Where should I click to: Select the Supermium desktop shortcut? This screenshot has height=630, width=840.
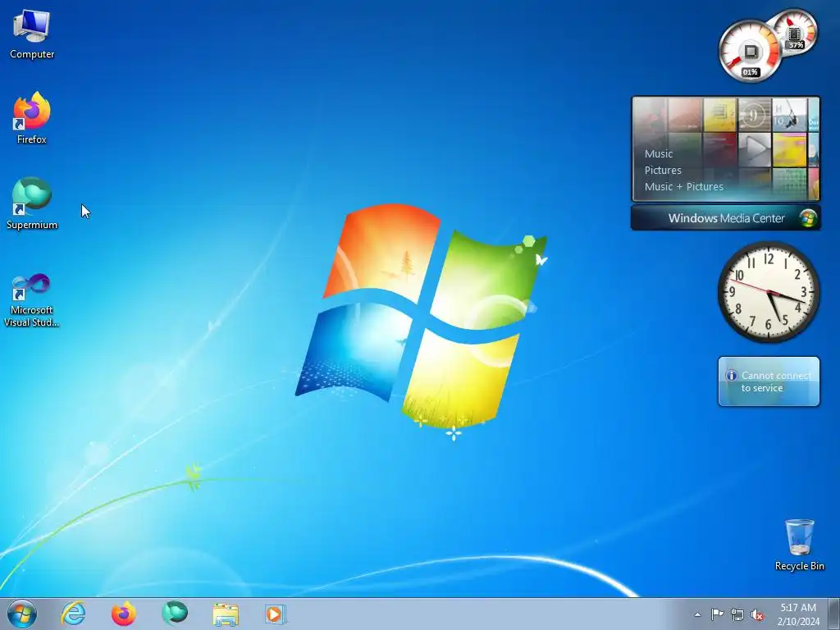tap(32, 203)
